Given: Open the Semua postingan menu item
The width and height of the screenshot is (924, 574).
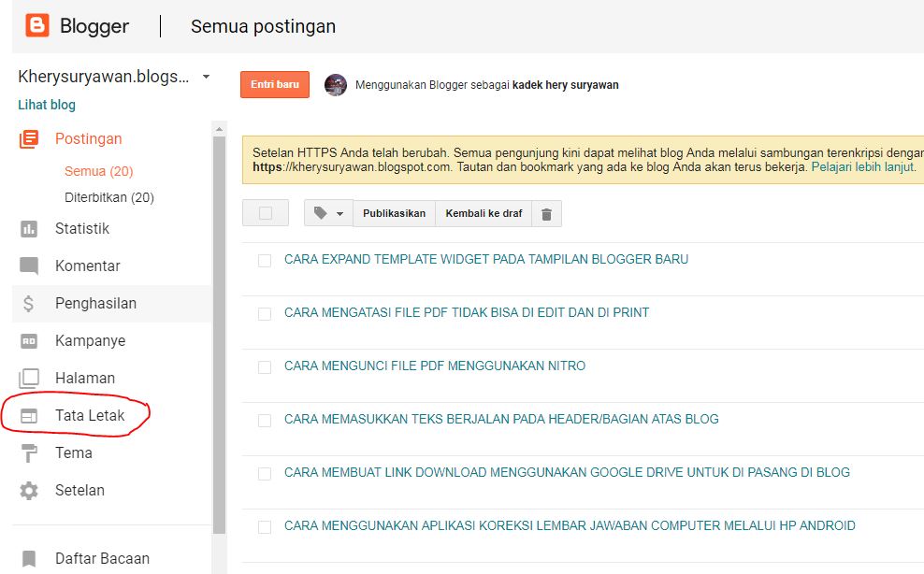Looking at the screenshot, I should click(x=263, y=26).
